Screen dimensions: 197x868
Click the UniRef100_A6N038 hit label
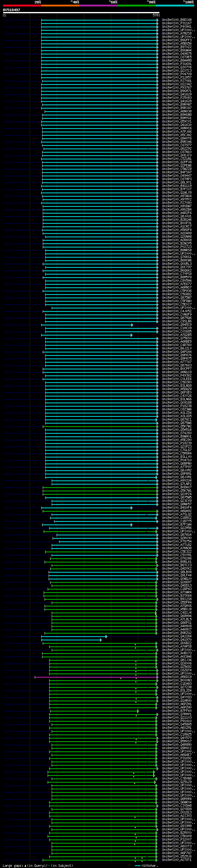176,111
